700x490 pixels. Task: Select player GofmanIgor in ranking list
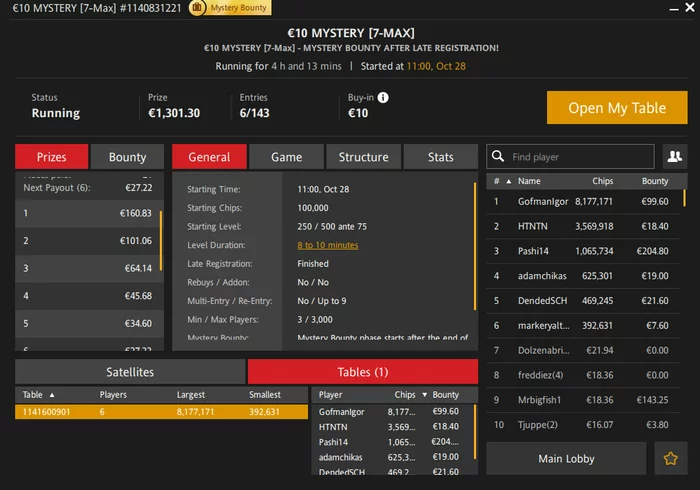pyautogui.click(x=583, y=201)
